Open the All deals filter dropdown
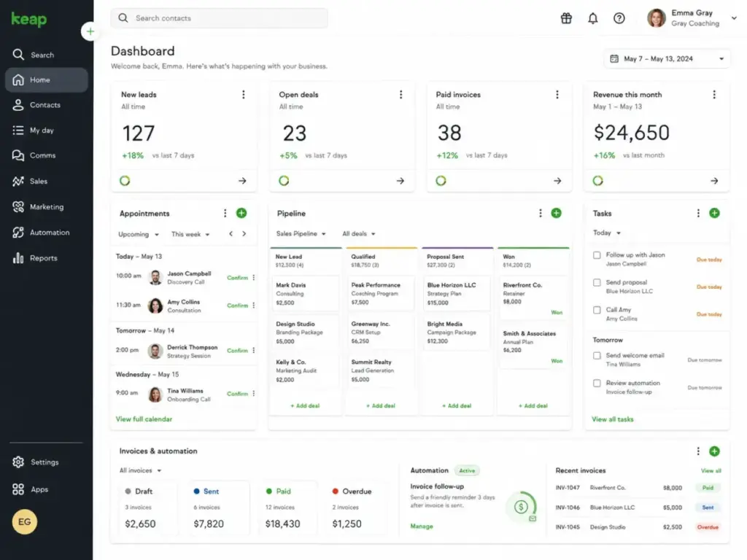Screen dimensions: 747x560 pyautogui.click(x=359, y=233)
